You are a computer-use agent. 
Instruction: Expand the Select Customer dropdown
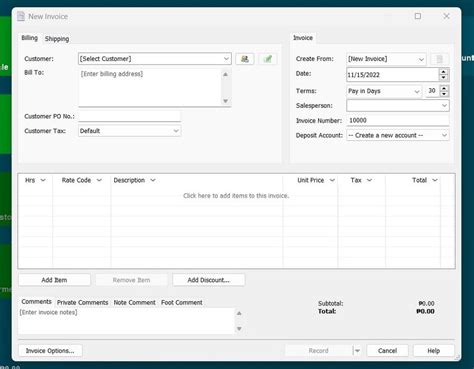click(226, 59)
